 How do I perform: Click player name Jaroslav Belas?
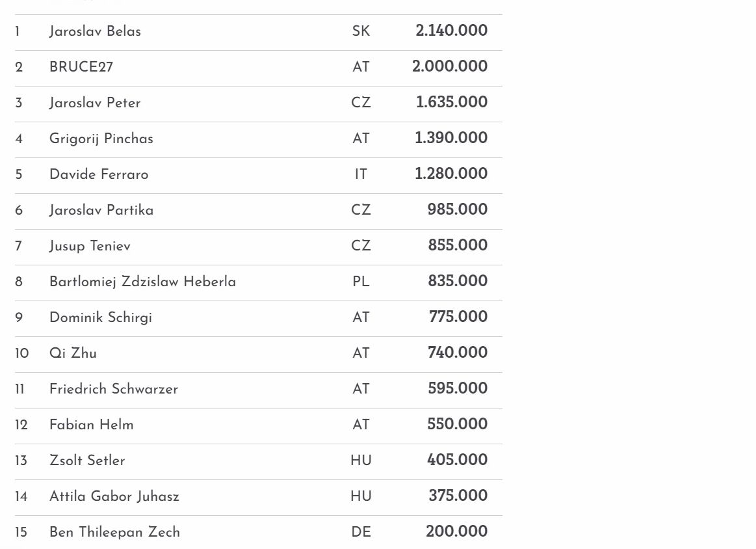(95, 31)
